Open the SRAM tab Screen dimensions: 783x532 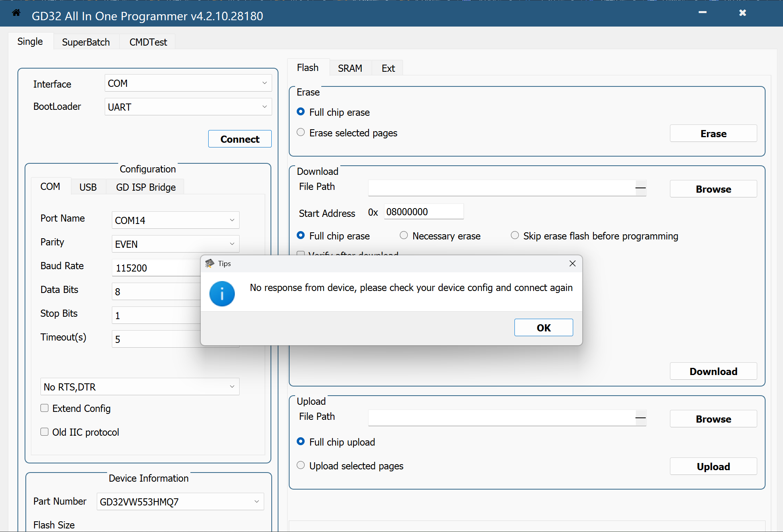pyautogui.click(x=350, y=68)
